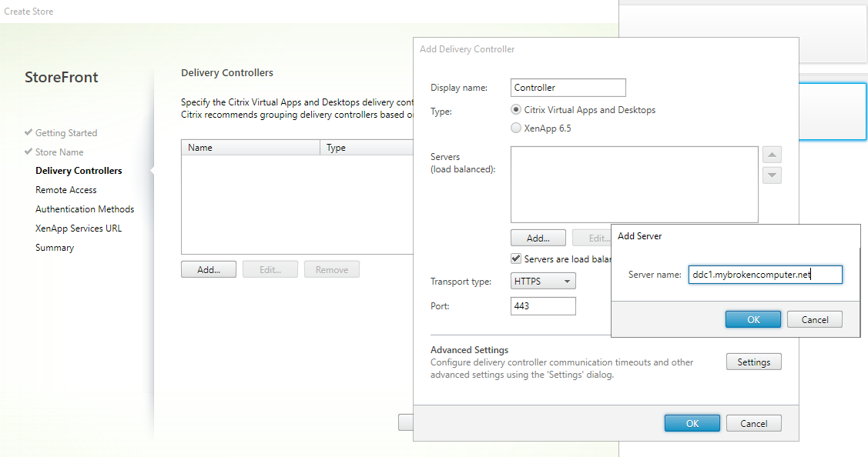Go to Remote Access wizard step
The image size is (868, 457).
[x=66, y=190]
